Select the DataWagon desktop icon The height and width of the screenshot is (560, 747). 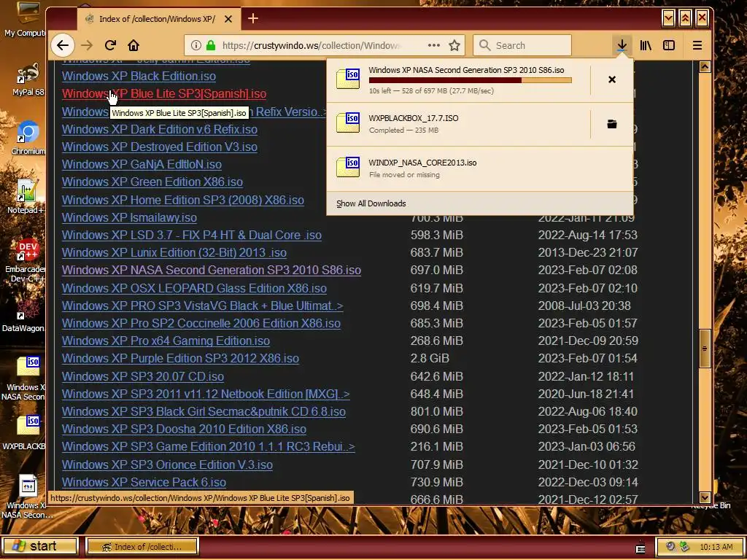click(24, 315)
